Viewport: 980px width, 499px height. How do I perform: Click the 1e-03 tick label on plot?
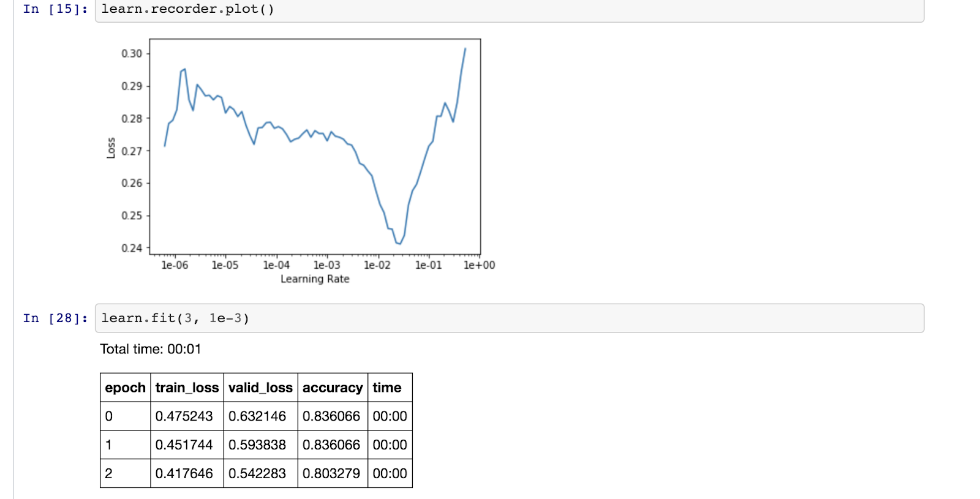coord(326,265)
